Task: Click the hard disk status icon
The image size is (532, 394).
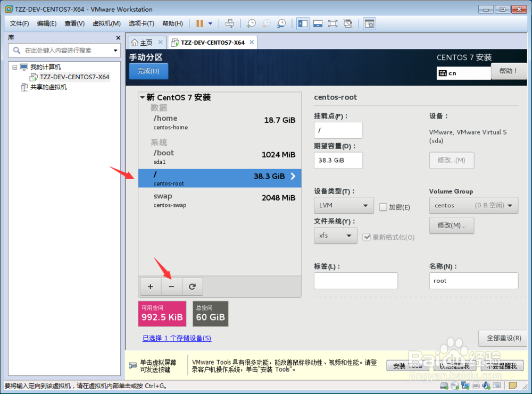Action: (444, 385)
